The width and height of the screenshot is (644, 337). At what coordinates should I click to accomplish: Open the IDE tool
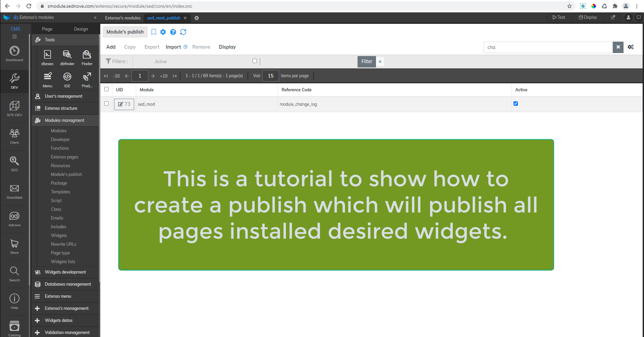67,80
